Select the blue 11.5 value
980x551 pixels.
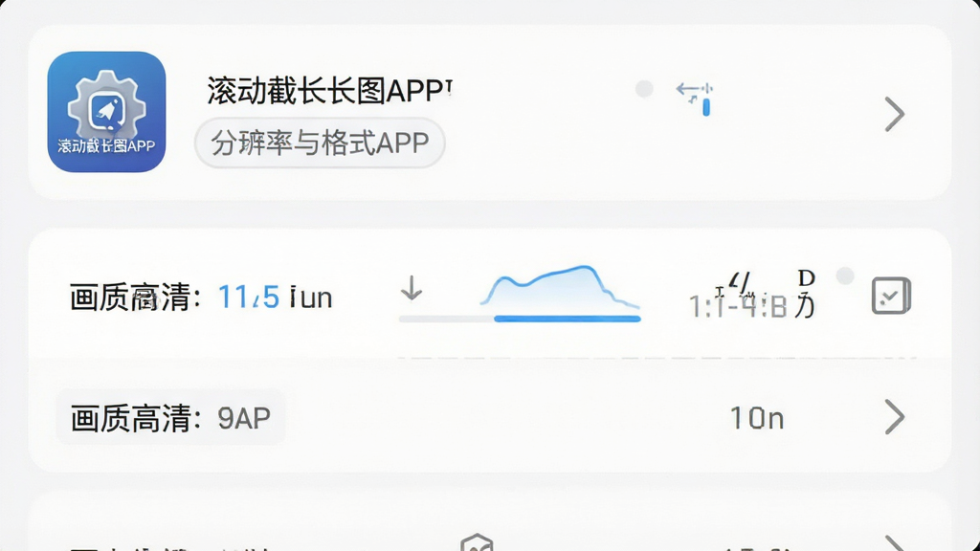pyautogui.click(x=248, y=298)
